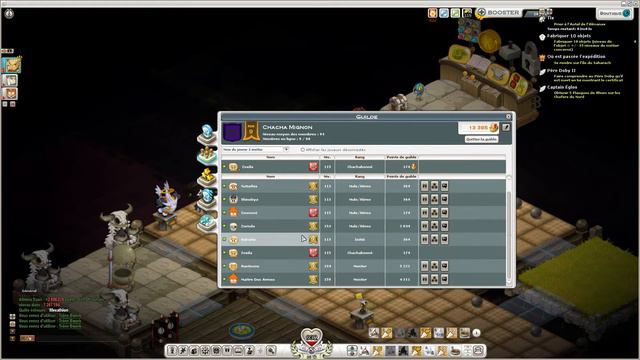Select the second party member portrait
Image resolution: width=640 pixels, height=360 pixels.
tap(10, 80)
